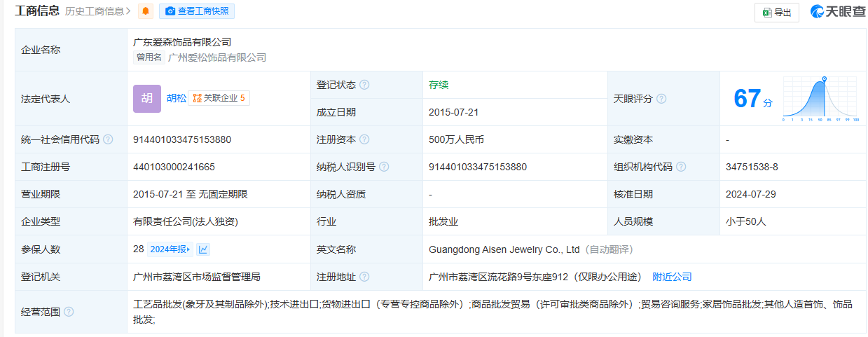Click help icon next to 天眼评分
This screenshot has height=337, width=868.
pyautogui.click(x=661, y=99)
